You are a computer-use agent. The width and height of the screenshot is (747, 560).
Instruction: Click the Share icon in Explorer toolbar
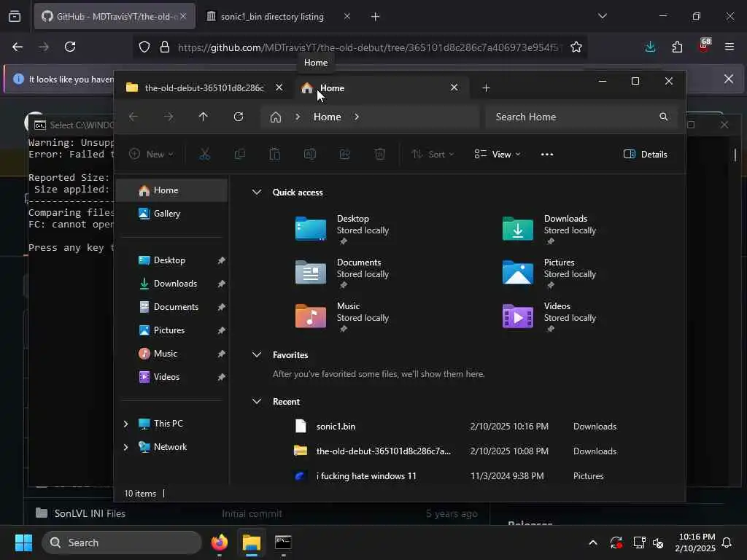point(345,154)
